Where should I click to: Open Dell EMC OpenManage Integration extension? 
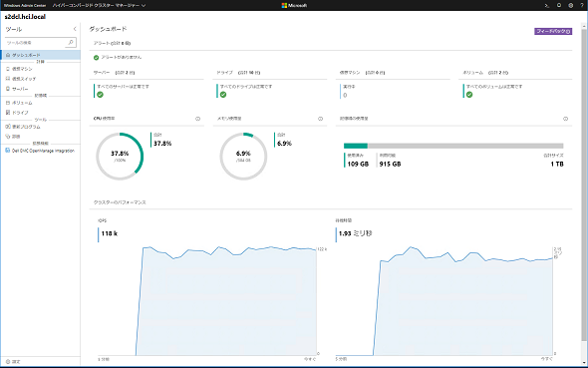(40, 151)
